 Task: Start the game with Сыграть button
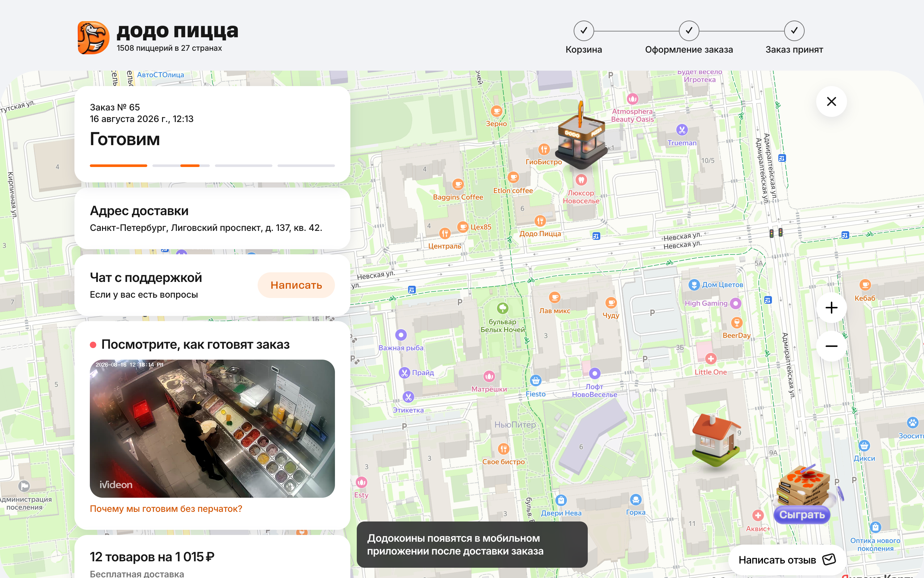(x=802, y=514)
